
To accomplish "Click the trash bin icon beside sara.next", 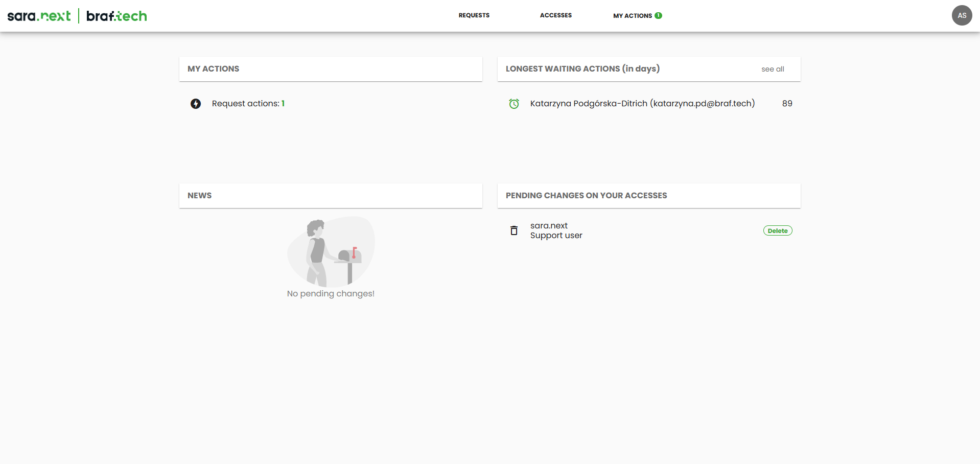I will pyautogui.click(x=514, y=230).
